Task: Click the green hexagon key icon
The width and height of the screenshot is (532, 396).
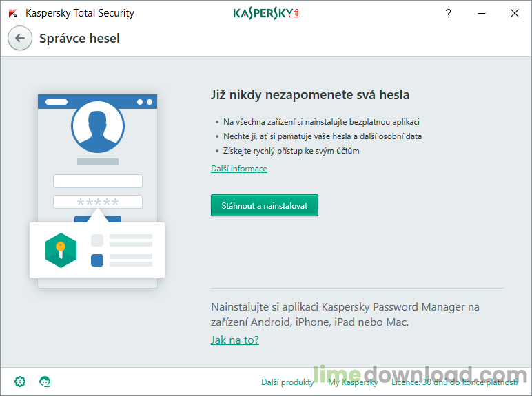Action: pos(61,250)
